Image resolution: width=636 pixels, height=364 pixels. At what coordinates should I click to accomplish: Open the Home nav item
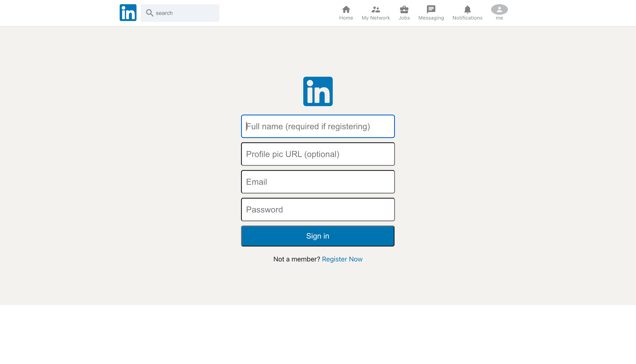(346, 13)
